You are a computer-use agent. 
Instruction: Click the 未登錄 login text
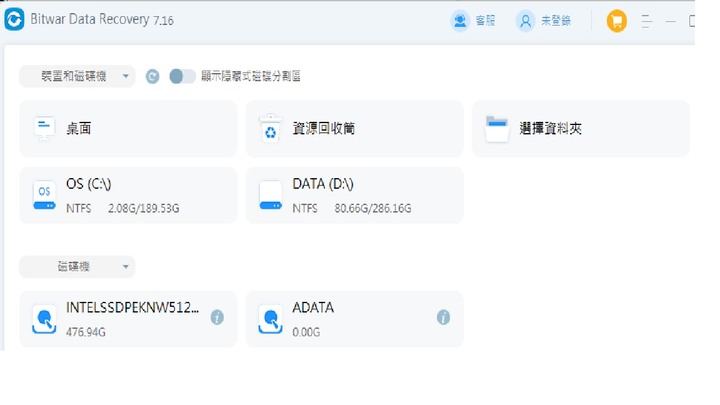(x=556, y=21)
